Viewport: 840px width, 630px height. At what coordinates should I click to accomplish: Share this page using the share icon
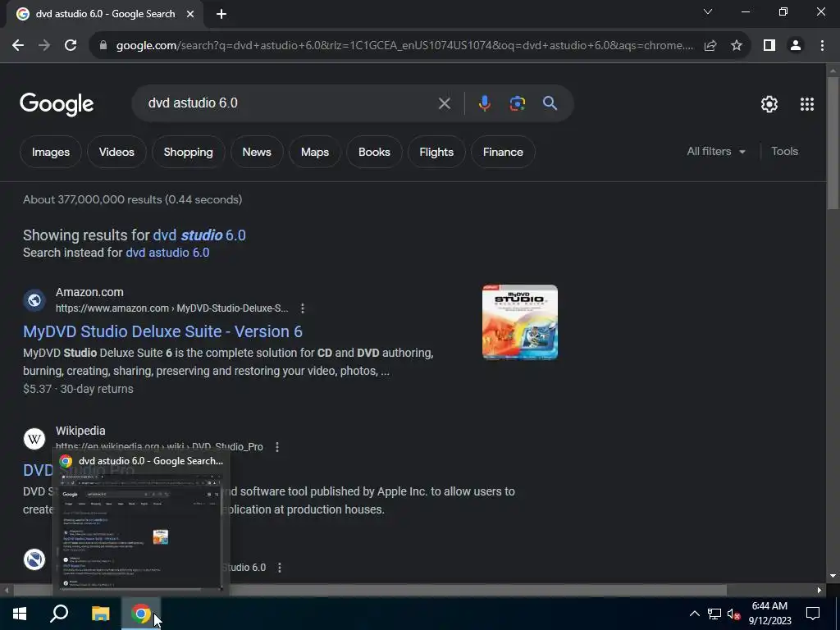coord(710,46)
